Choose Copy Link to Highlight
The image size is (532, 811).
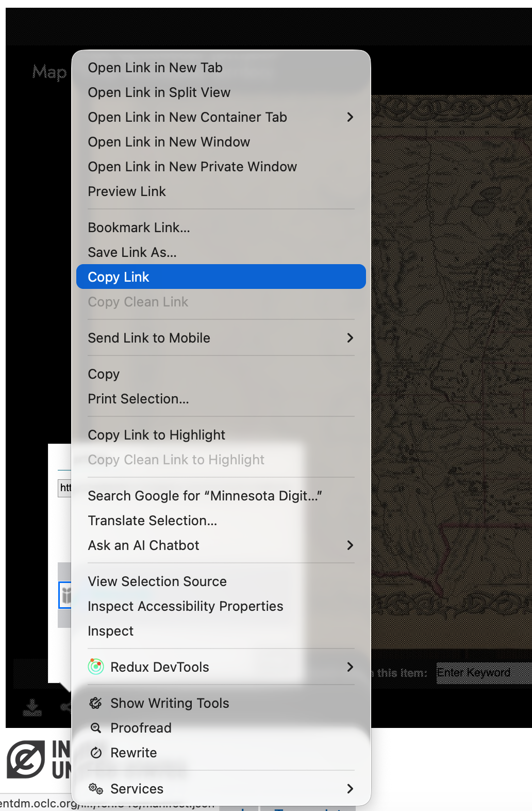click(x=221, y=435)
